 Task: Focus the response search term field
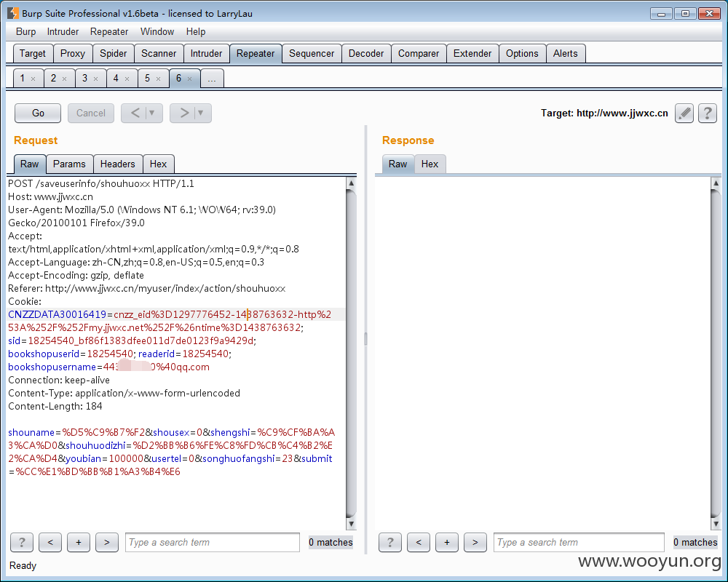pos(579,542)
